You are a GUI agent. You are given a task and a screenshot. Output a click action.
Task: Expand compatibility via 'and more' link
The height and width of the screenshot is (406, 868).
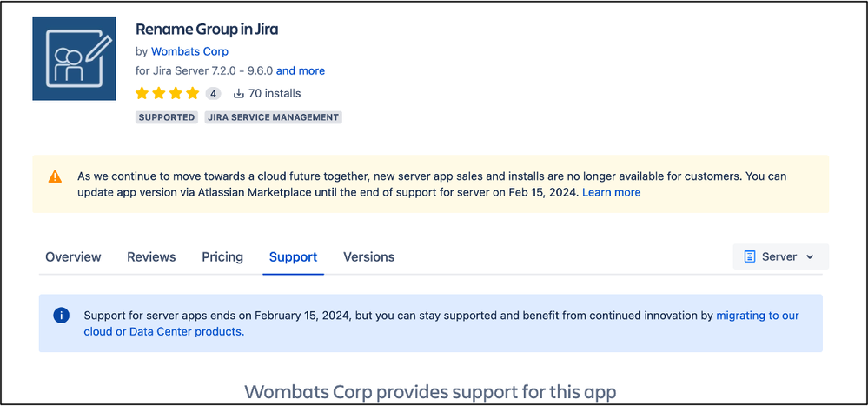pyautogui.click(x=301, y=71)
